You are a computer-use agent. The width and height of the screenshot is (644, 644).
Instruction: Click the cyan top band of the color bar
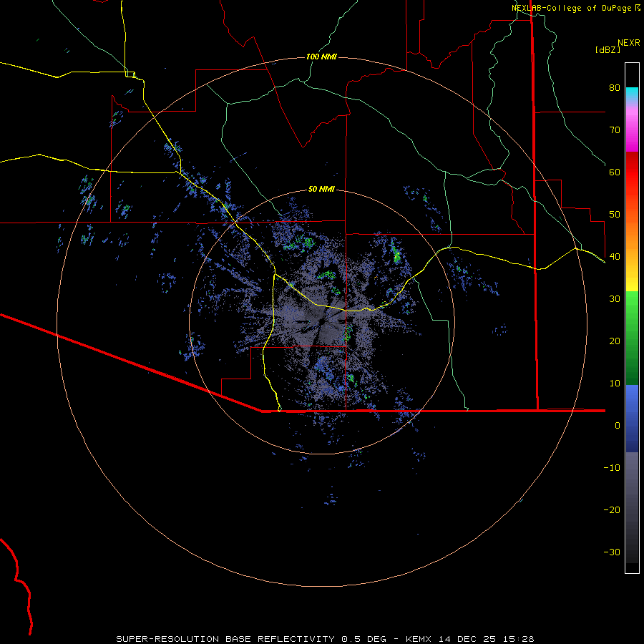point(632,94)
